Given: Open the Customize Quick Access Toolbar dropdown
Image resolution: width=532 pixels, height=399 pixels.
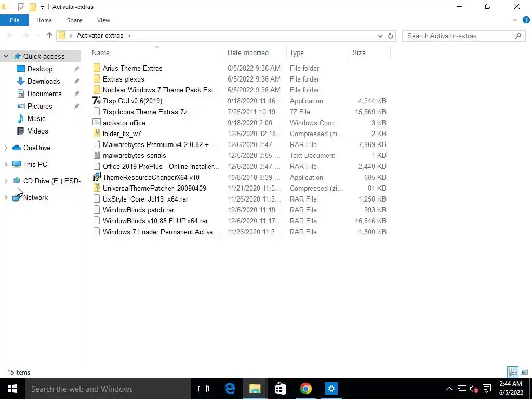Looking at the screenshot, I should pyautogui.click(x=42, y=7).
